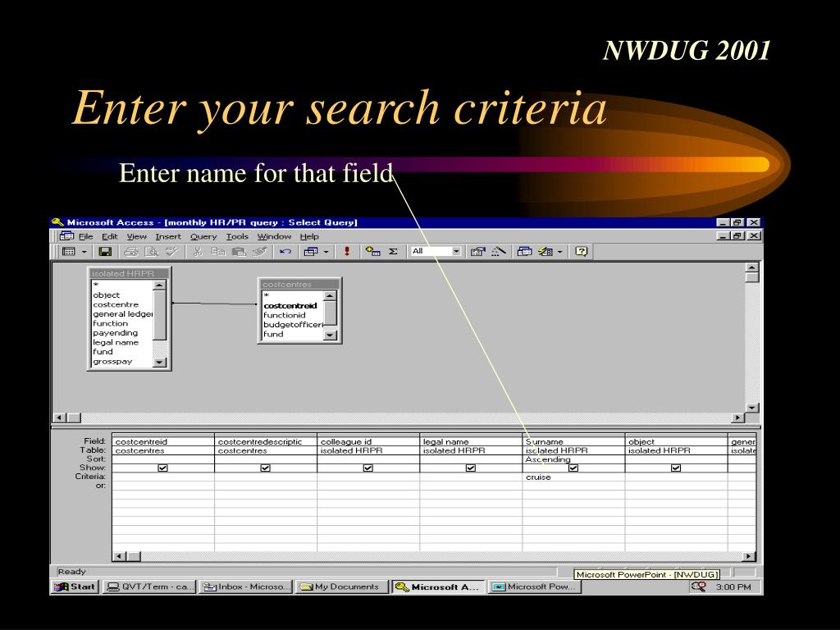Save the query with the floppy icon

(105, 251)
